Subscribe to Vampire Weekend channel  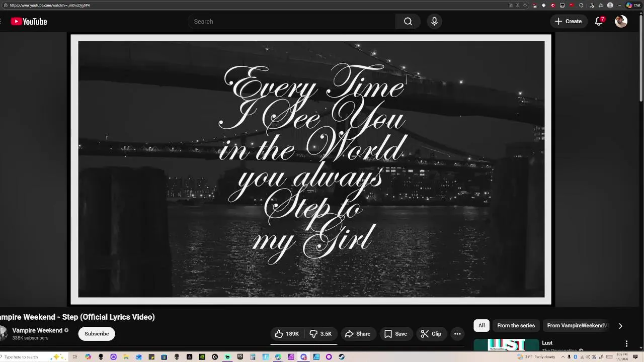coord(97,334)
